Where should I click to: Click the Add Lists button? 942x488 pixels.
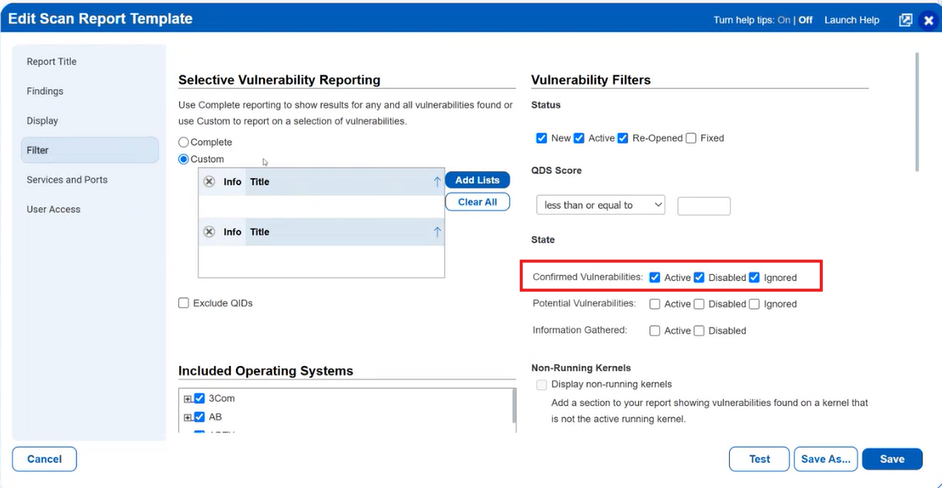(477, 180)
